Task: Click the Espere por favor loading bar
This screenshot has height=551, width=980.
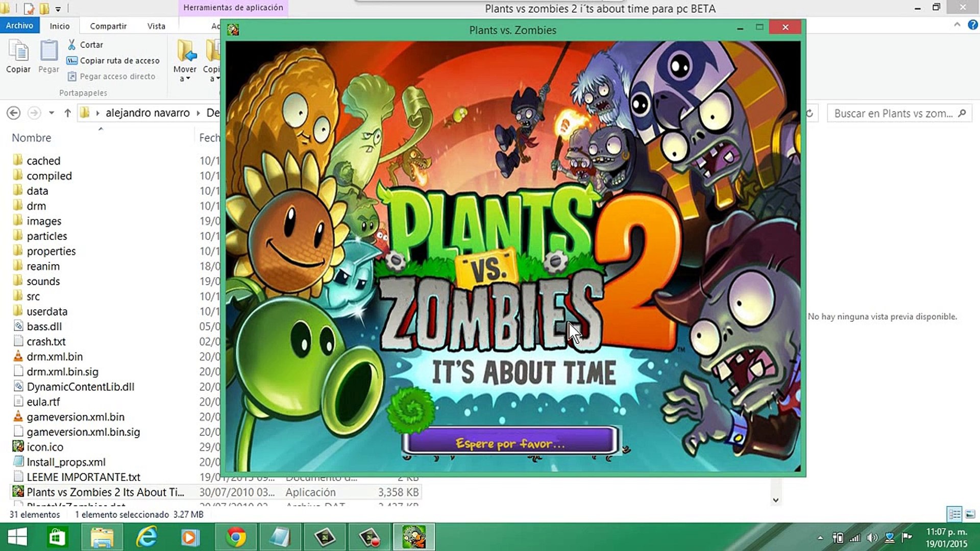Action: (x=510, y=443)
